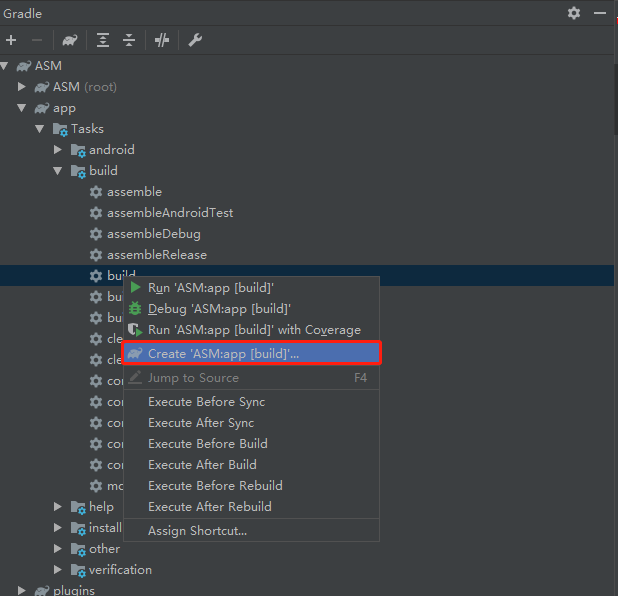The width and height of the screenshot is (618, 596).
Task: Click the assembleAndroidTest gear icon
Action: coord(96,213)
